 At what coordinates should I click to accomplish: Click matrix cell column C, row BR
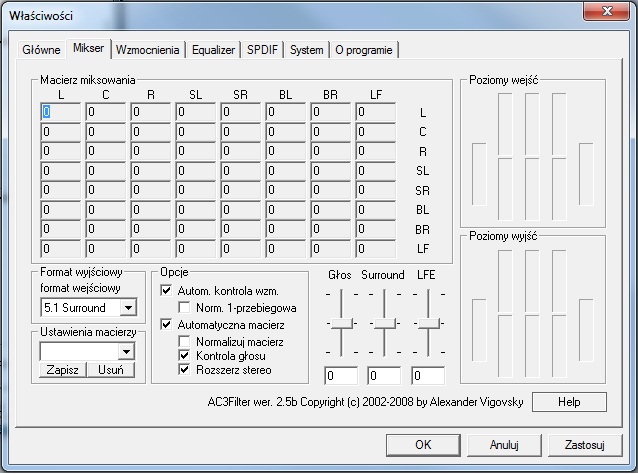[106, 229]
